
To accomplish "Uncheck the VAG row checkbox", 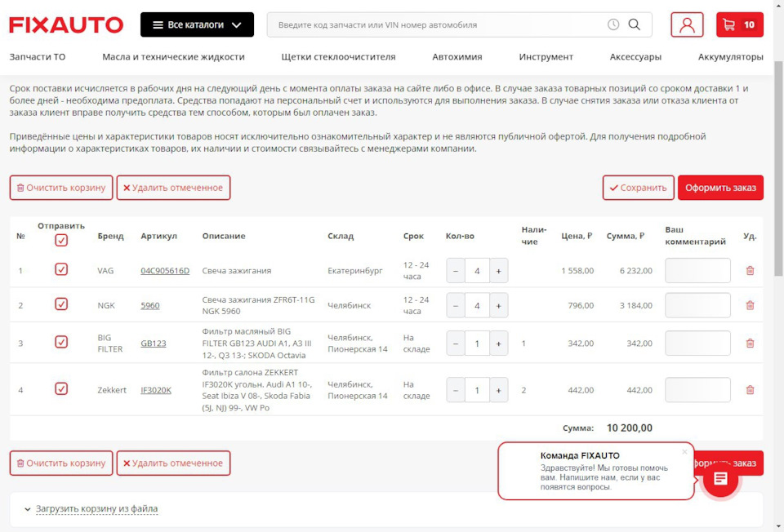I will click(61, 269).
